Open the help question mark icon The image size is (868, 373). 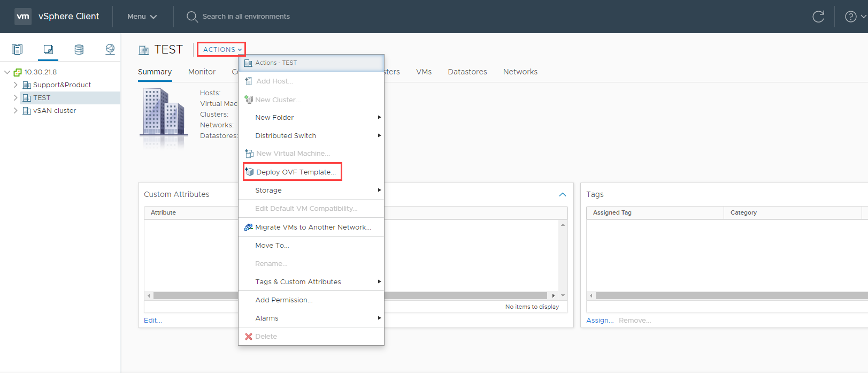click(850, 17)
